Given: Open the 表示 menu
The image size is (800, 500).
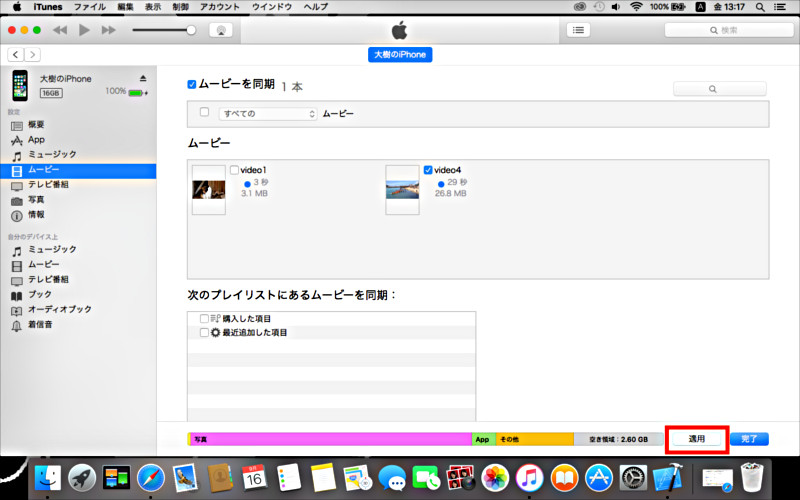Looking at the screenshot, I should (x=153, y=7).
